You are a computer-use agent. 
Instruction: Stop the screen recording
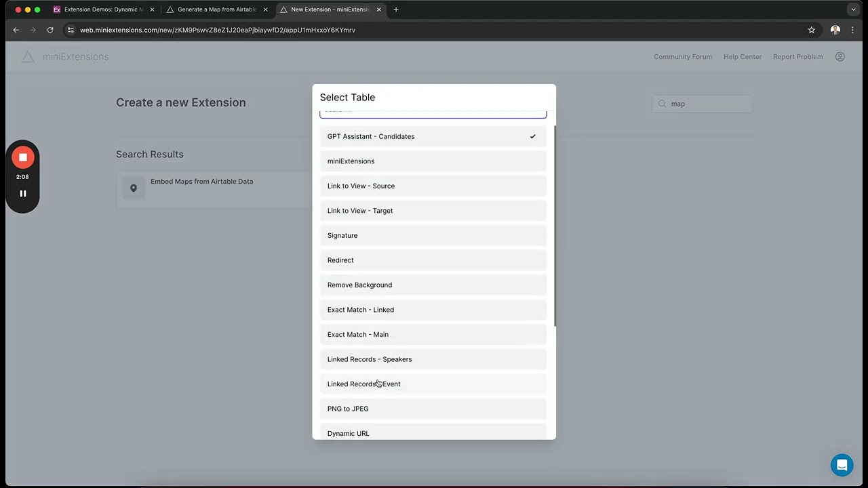[22, 157]
